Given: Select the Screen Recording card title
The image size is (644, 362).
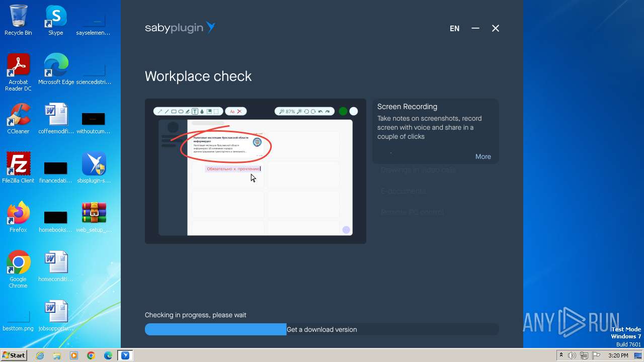Looking at the screenshot, I should pos(407,107).
